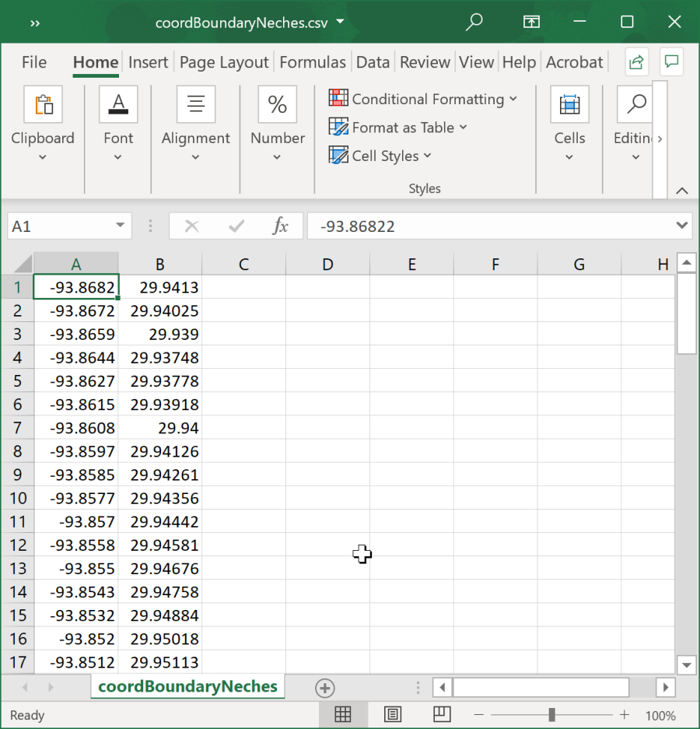Click the Cells group icon

coord(570,104)
